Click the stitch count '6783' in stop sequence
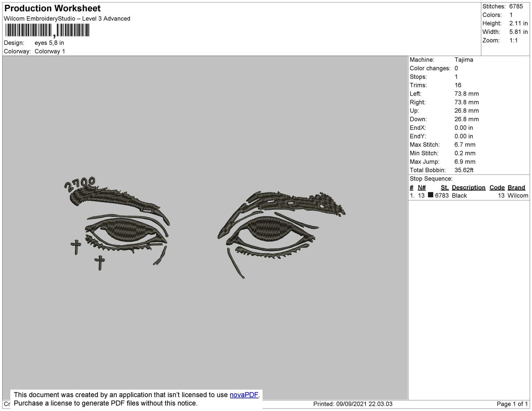The image size is (532, 411). [442, 196]
